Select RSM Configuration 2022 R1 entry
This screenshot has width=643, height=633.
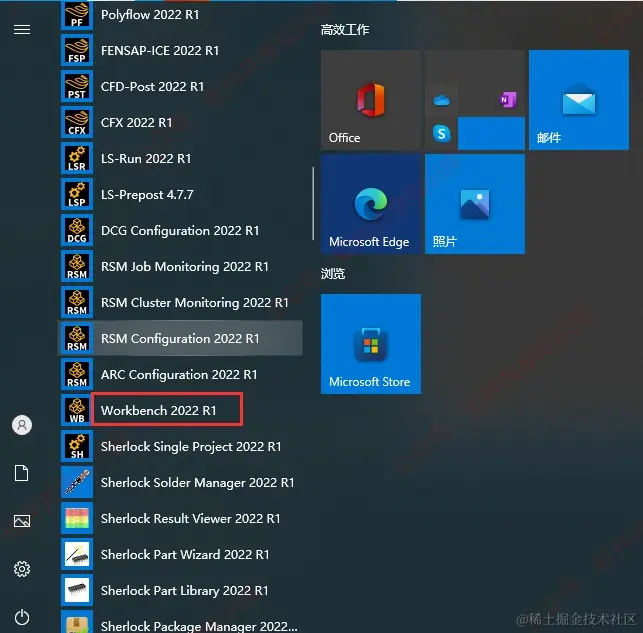click(180, 339)
